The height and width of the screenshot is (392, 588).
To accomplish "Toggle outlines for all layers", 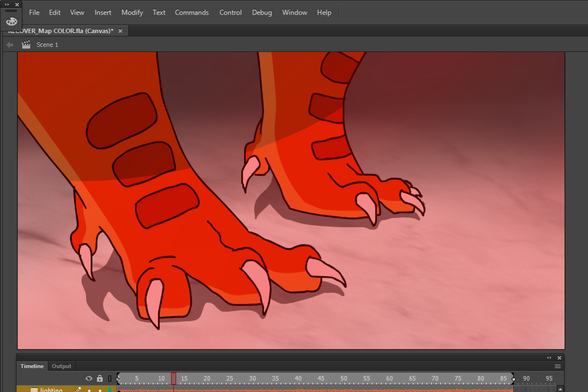I will click(110, 379).
